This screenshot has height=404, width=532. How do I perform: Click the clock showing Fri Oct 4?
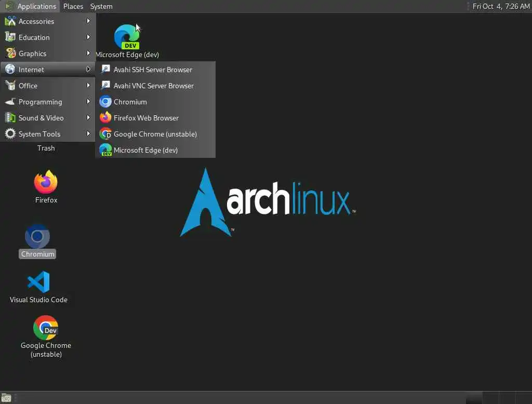[x=501, y=6]
